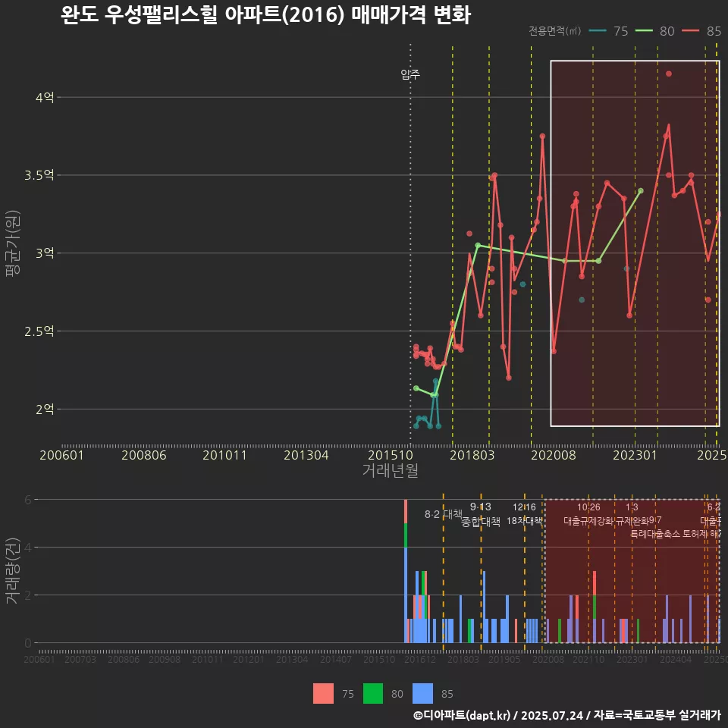
Task: Click the last green 80 point near 3.4억
Action: coord(641,191)
